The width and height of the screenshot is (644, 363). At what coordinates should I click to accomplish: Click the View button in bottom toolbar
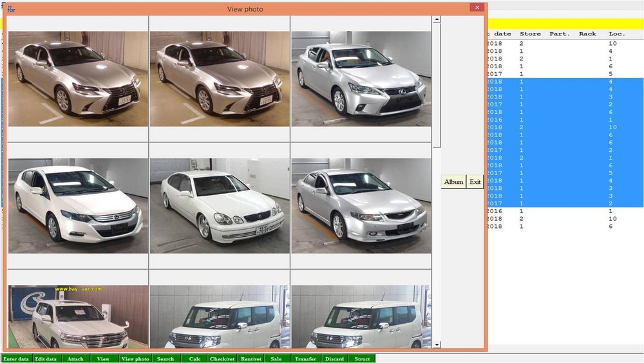pyautogui.click(x=103, y=358)
